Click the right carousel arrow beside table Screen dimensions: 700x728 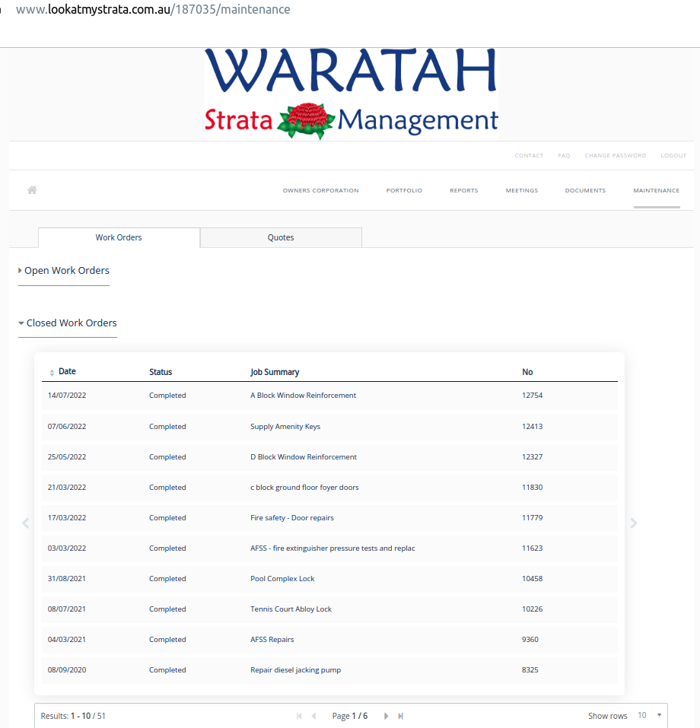[633, 523]
